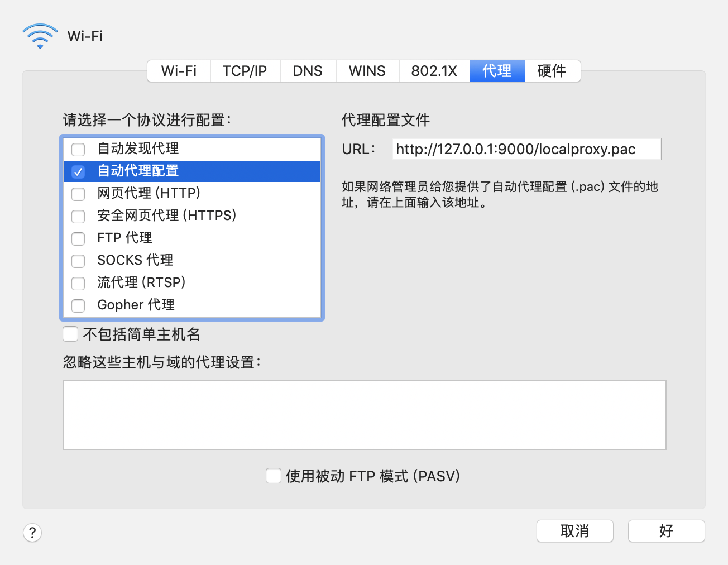This screenshot has height=565, width=728.
Task: Check 不包括简单主机名
Action: point(70,333)
